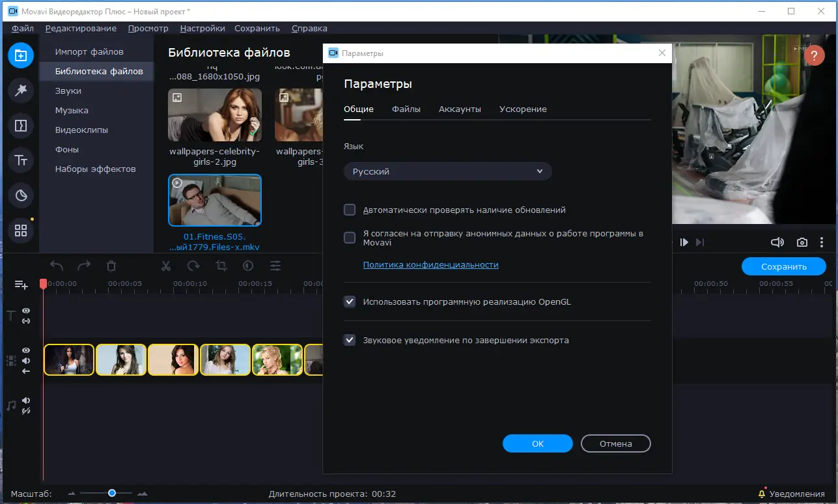Image resolution: width=838 pixels, height=504 pixels.
Task: Open the Titles text tool icon
Action: tap(21, 161)
